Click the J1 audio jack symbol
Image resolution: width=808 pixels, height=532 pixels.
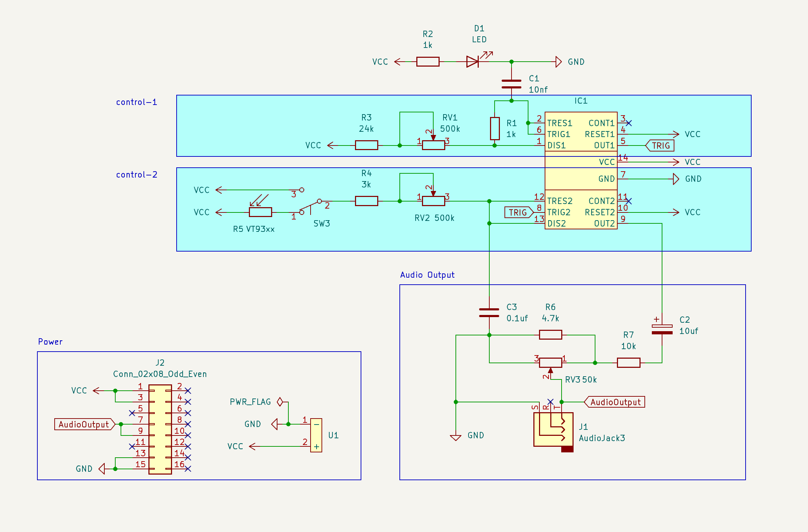[x=553, y=432]
